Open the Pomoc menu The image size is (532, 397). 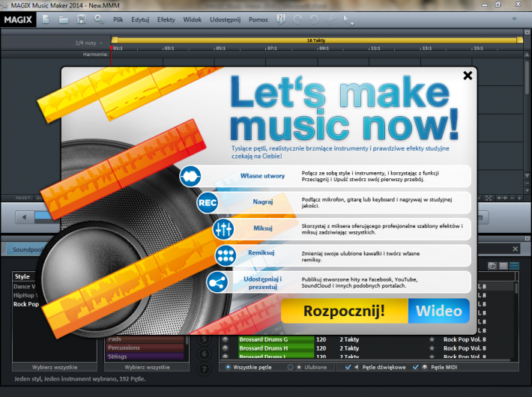(x=259, y=19)
